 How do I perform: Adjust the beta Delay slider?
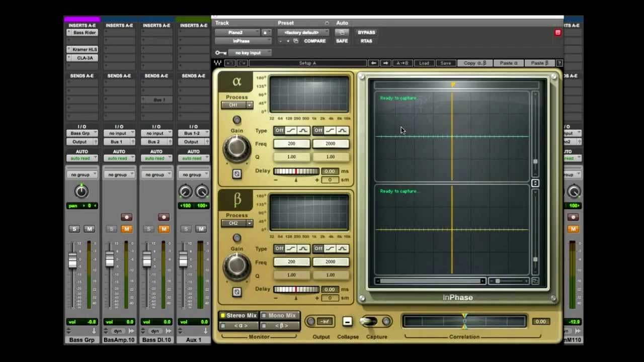[296, 290]
